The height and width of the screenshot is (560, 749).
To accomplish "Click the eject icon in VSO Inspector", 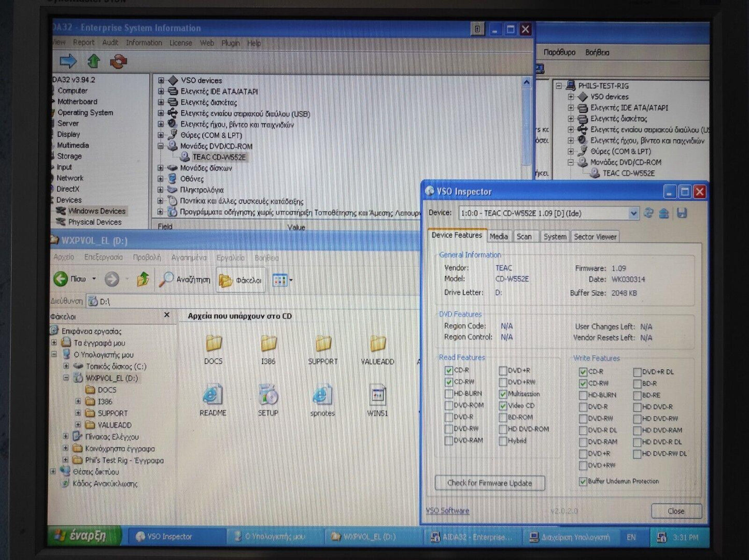I will (664, 213).
